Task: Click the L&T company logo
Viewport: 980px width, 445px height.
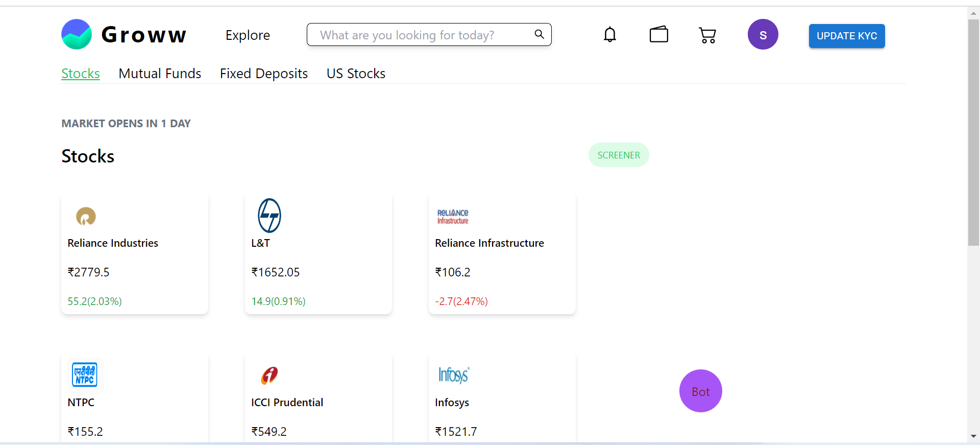Action: tap(269, 215)
